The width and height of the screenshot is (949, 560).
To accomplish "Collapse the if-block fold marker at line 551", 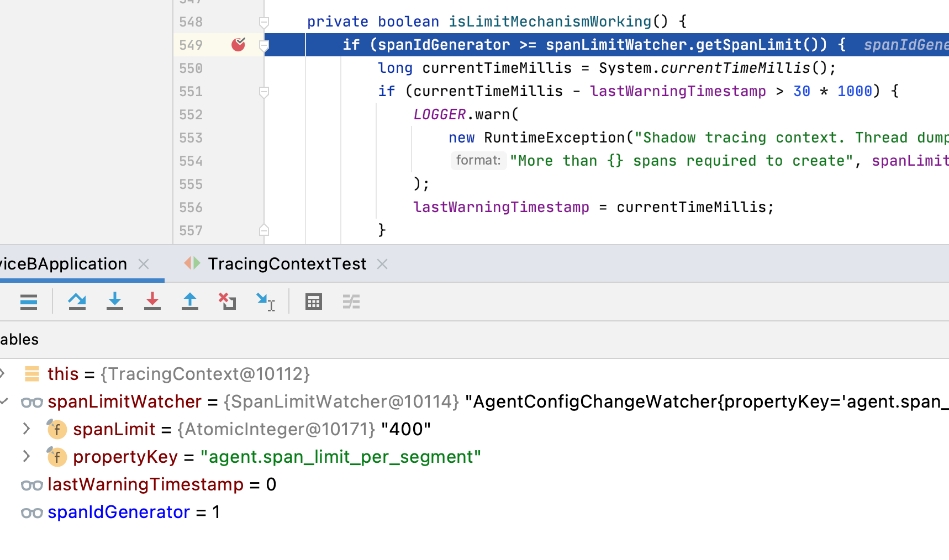I will point(264,92).
